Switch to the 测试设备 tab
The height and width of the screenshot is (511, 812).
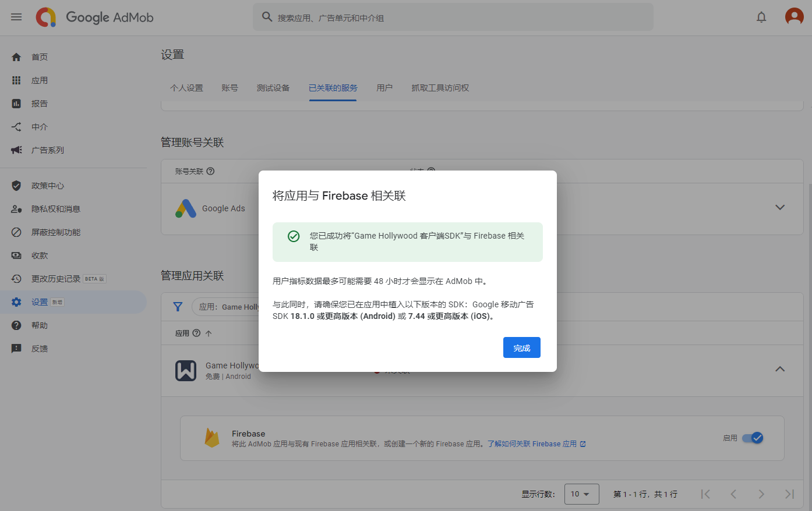click(273, 88)
